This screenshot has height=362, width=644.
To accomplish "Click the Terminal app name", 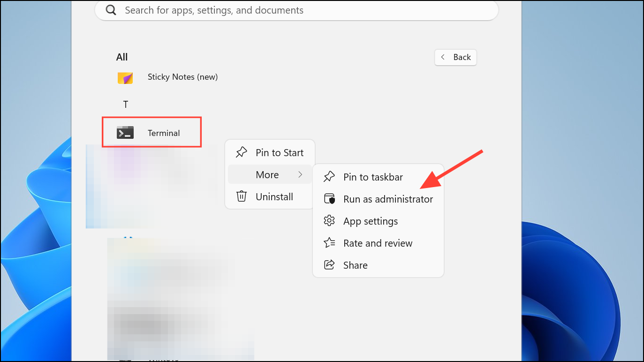I will click(x=164, y=133).
